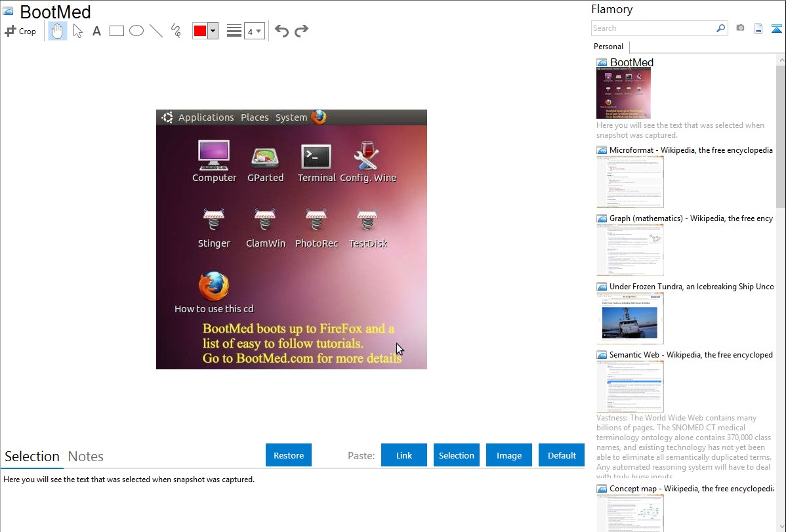Click the Link paste button
Viewport: 786px width, 532px height.
point(404,455)
